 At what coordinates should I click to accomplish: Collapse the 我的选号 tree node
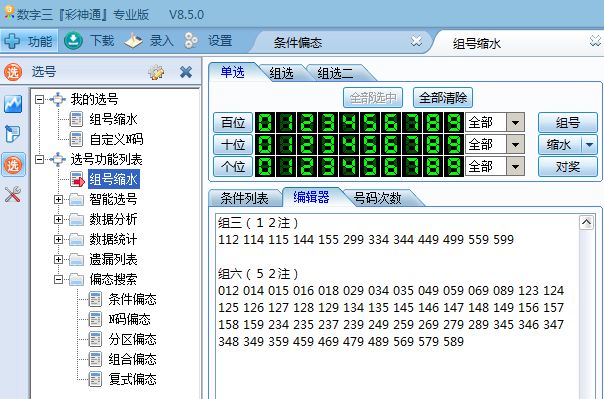(x=39, y=100)
